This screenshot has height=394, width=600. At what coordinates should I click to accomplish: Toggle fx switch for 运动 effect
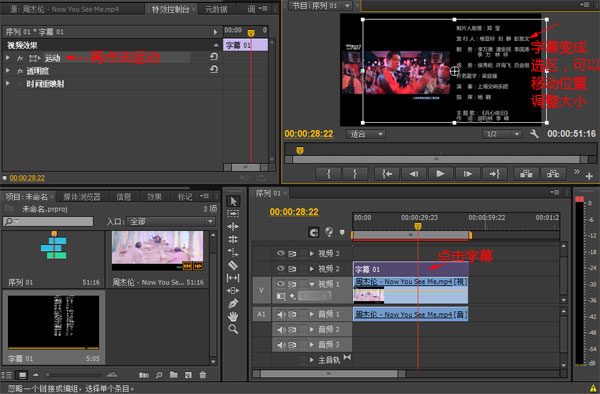click(20, 58)
